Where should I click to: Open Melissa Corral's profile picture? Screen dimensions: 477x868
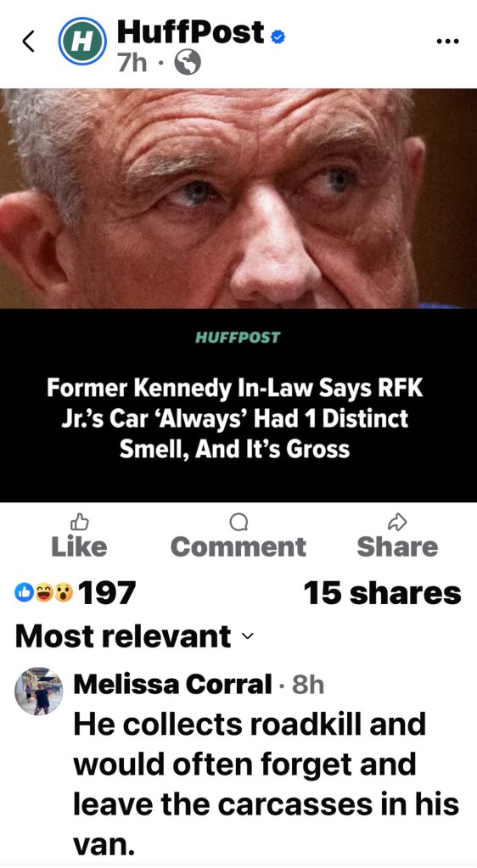pos(39,692)
